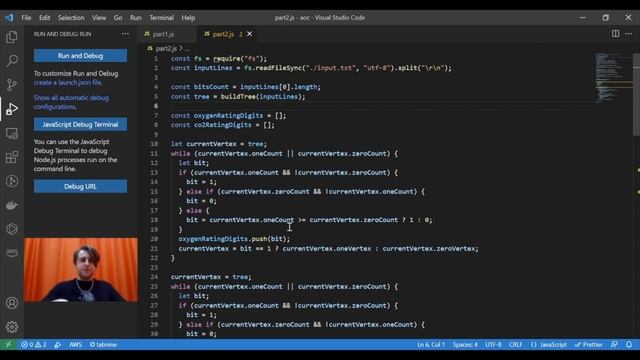This screenshot has width=640, height=360.
Task: Open the Accounts menu icon
Action: [x=12, y=303]
